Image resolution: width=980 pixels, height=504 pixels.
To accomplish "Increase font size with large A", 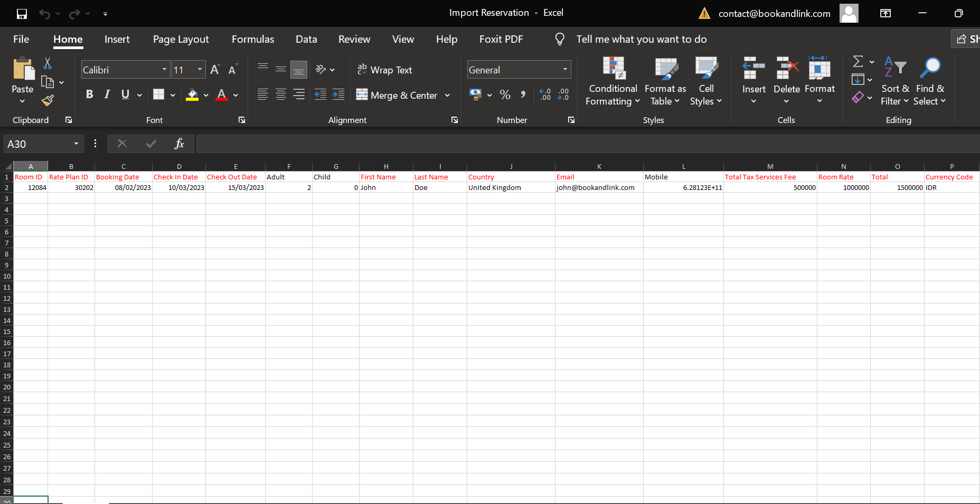I will point(215,70).
